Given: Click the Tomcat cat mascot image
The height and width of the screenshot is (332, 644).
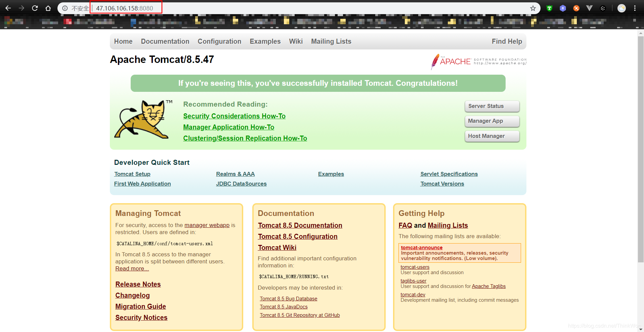Looking at the screenshot, I should pos(143,119).
